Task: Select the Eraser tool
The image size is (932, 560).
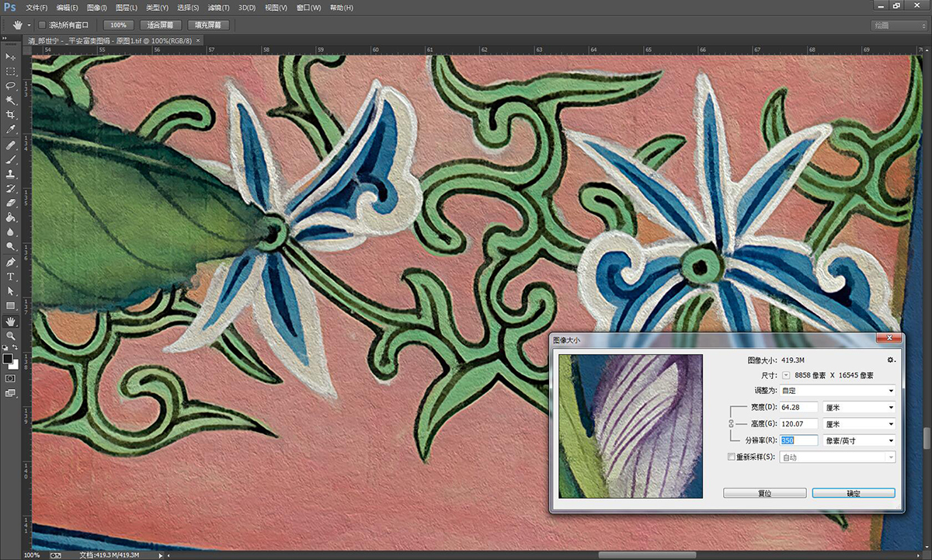Action: coord(11,203)
